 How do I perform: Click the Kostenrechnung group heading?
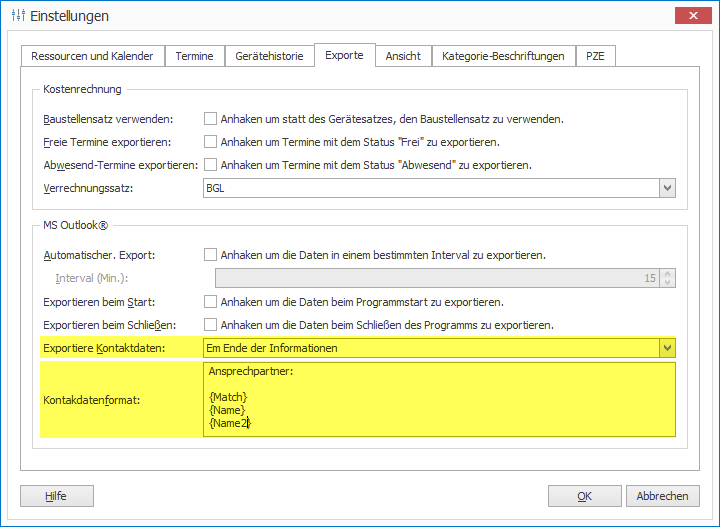(x=82, y=89)
